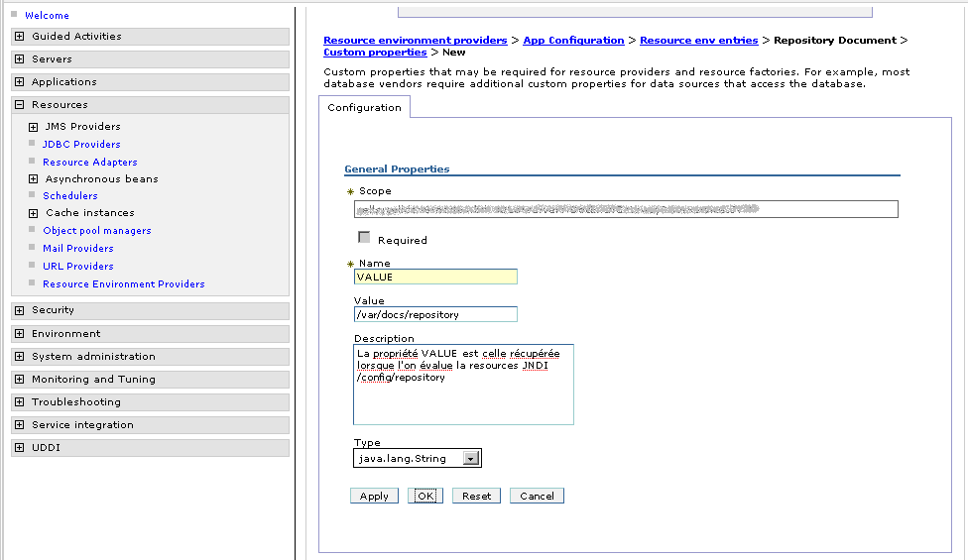
Task: Expand the Asynchronous beans tree node
Action: [x=34, y=179]
